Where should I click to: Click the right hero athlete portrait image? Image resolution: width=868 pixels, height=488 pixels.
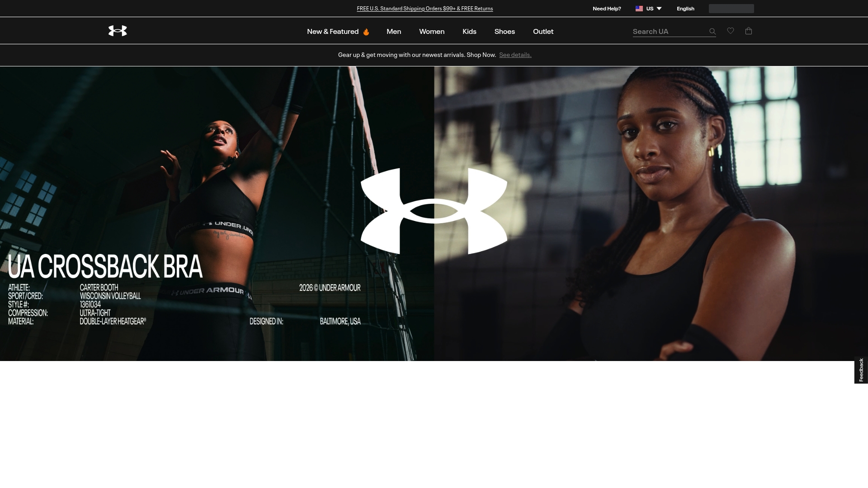point(651,213)
